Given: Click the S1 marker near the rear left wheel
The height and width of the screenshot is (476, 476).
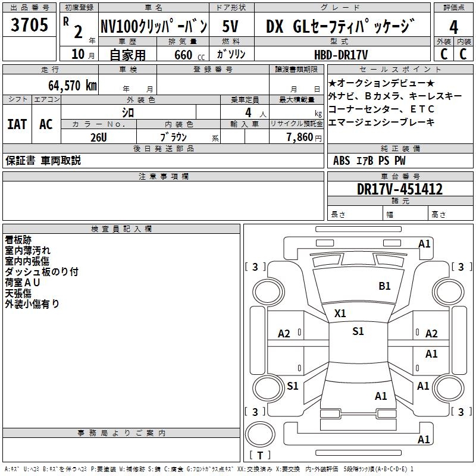Looking at the screenshot, I should pyautogui.click(x=292, y=386).
